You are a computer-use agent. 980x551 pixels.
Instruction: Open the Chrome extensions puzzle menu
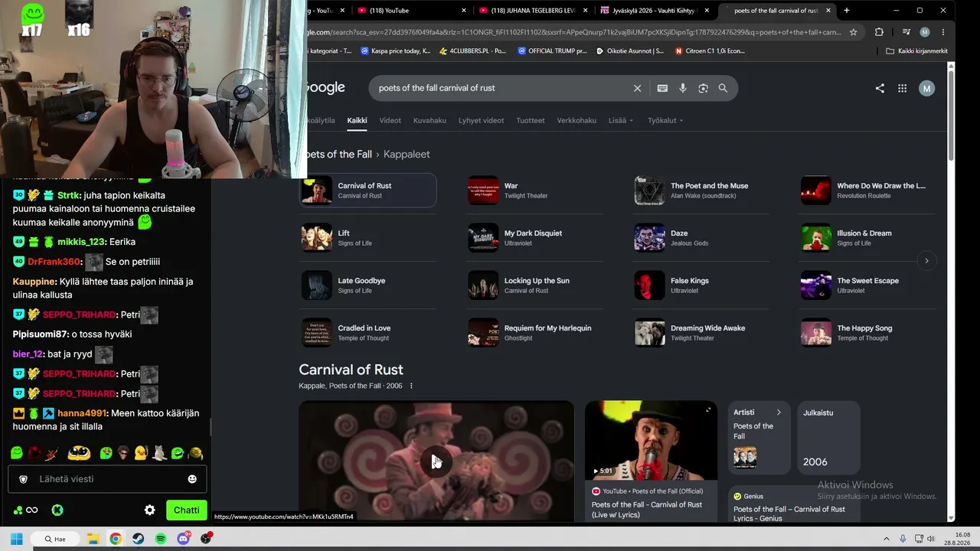pyautogui.click(x=879, y=32)
